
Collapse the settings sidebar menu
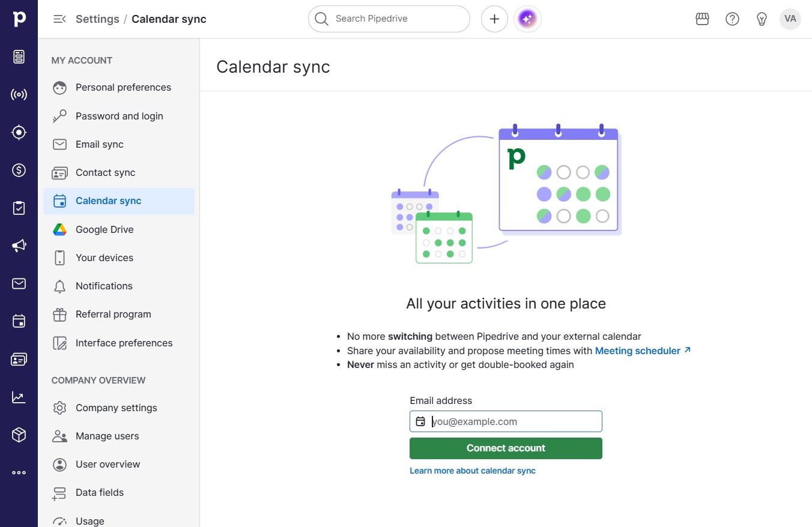coord(59,19)
